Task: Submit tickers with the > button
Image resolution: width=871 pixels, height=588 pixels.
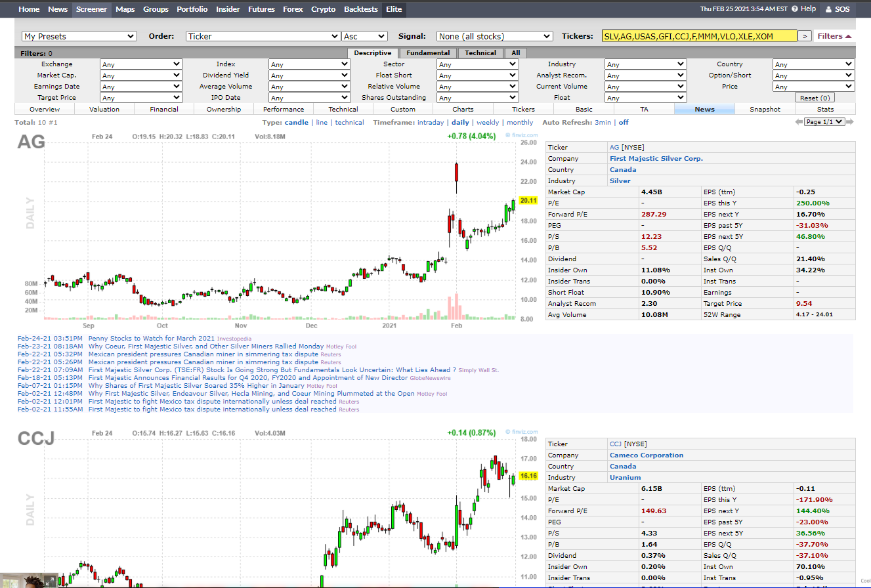Action: click(805, 36)
